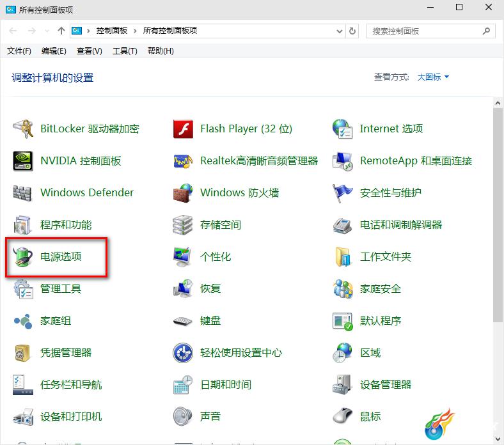
Task: Open the Internet 选项 globe icon
Action: point(343,129)
